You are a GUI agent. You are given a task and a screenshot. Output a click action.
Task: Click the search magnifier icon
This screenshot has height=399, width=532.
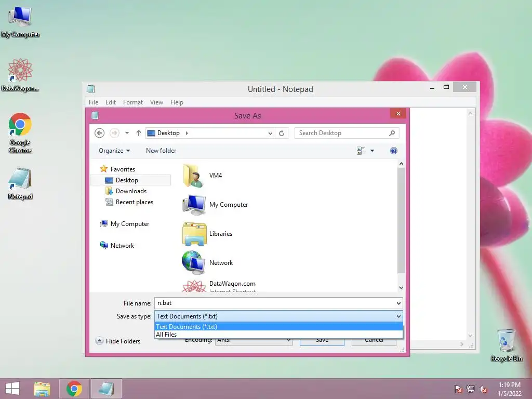coord(392,133)
